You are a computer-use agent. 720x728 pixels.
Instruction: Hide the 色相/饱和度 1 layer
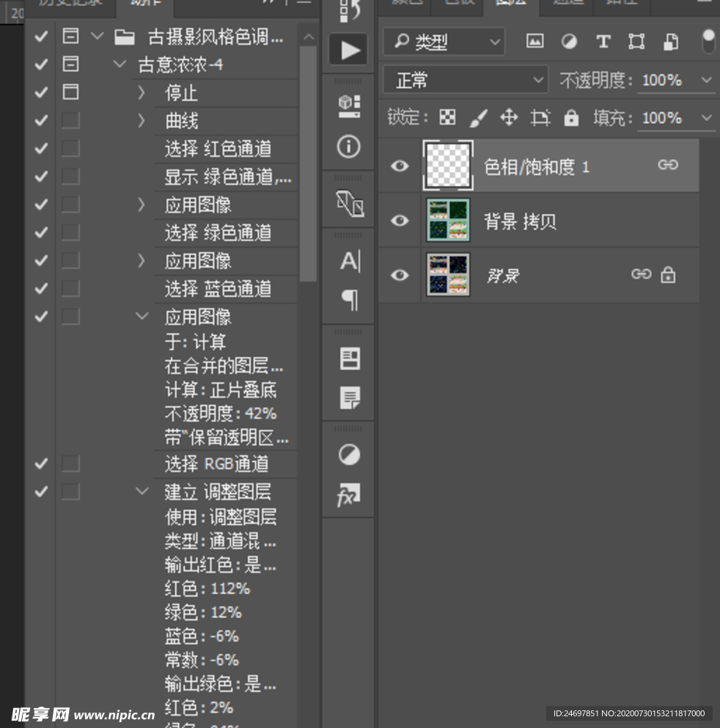point(400,166)
